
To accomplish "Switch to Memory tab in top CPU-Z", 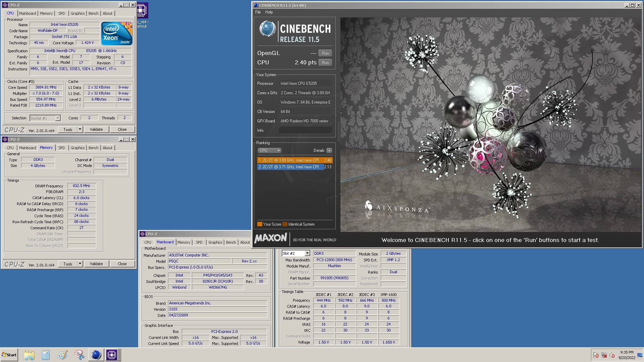I will [x=46, y=13].
